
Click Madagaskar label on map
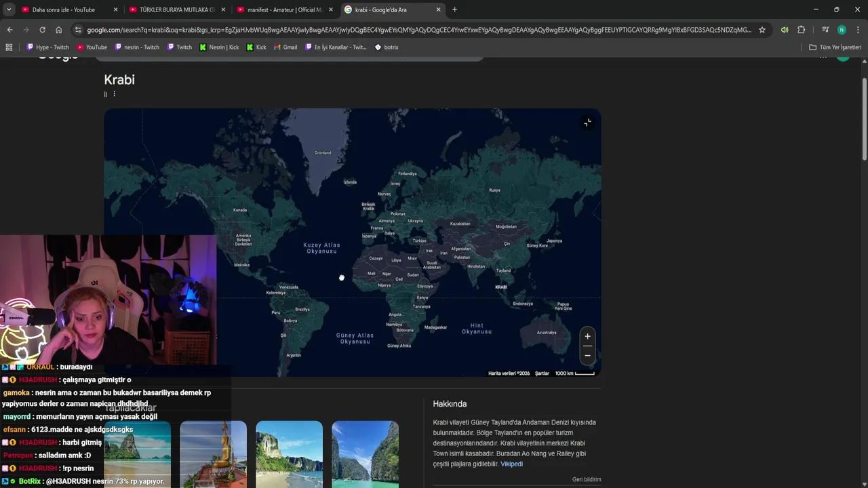pos(435,327)
